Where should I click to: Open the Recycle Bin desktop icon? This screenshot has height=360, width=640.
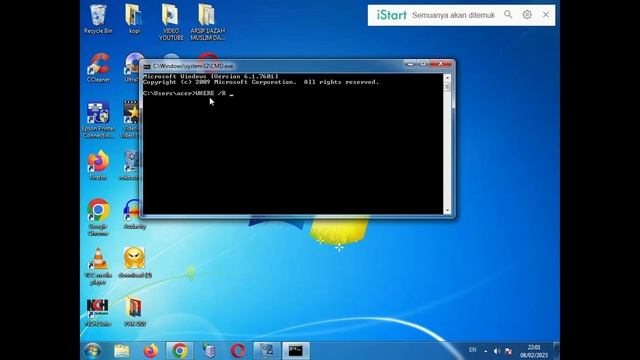pos(98,19)
